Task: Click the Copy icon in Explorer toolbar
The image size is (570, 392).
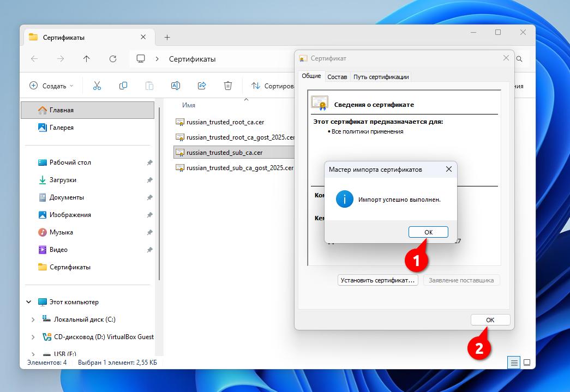Action: pos(123,86)
